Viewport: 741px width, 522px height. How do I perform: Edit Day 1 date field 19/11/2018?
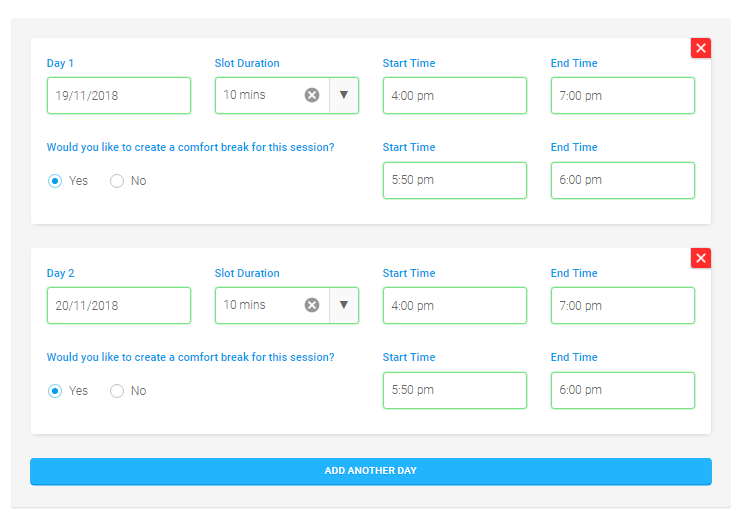(x=119, y=95)
